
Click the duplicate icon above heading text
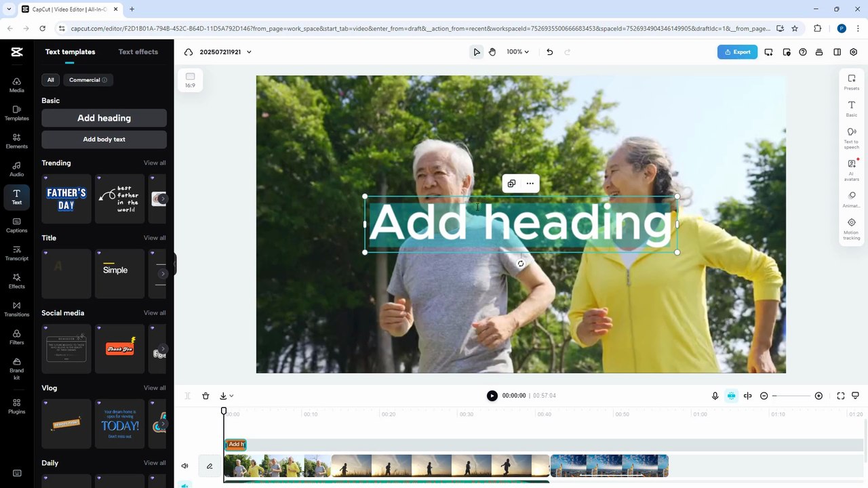tap(511, 184)
